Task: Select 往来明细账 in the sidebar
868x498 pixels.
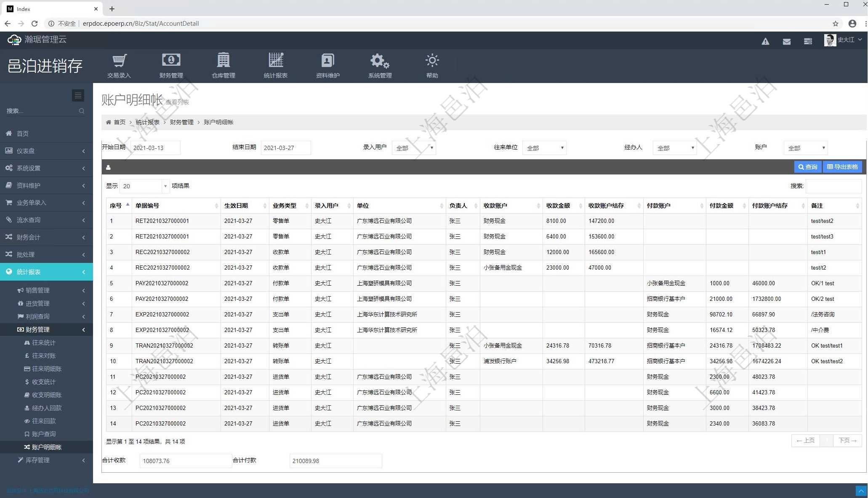Action: coord(47,369)
